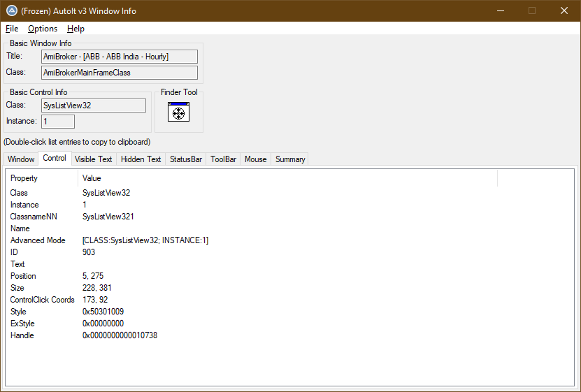Click the Finder Tool crosshair icon
Screen dimensions: 581x392
point(178,112)
